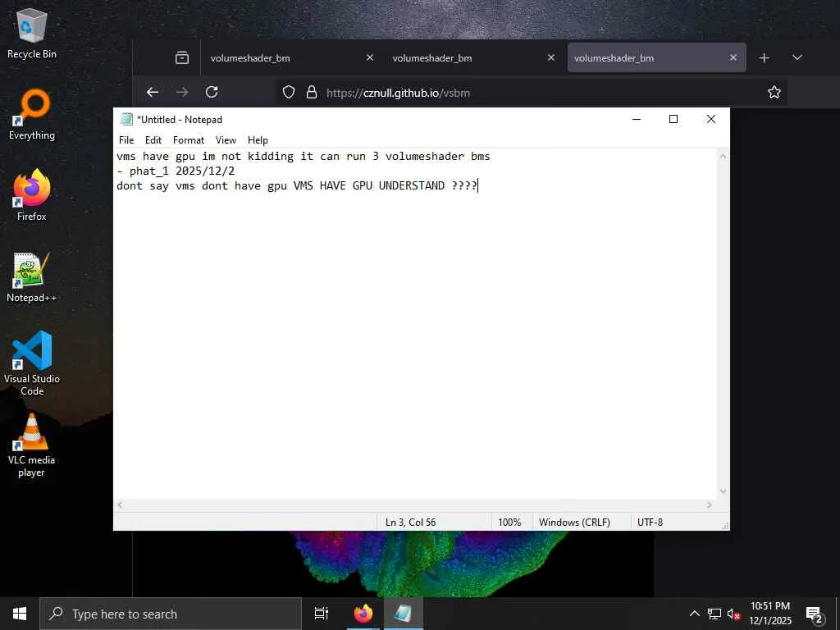Open the Notepad View menu
This screenshot has height=630, width=840.
[226, 139]
